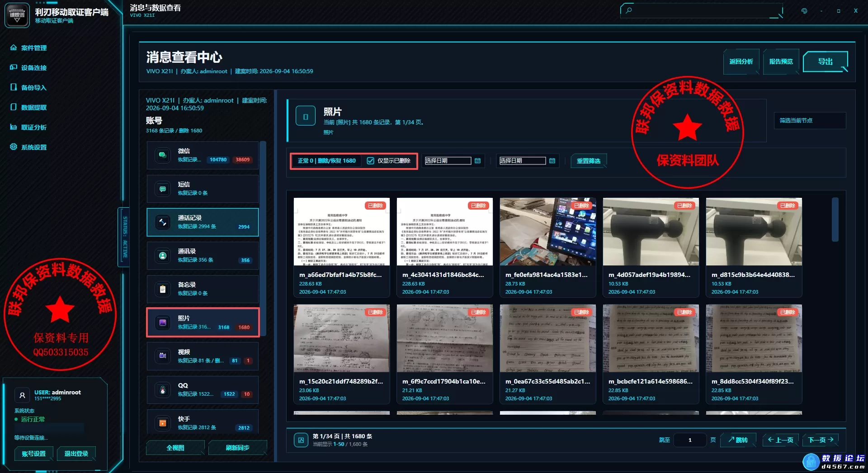Click the search magnifier icon in title bar
This screenshot has height=473, width=868.
[x=629, y=10]
